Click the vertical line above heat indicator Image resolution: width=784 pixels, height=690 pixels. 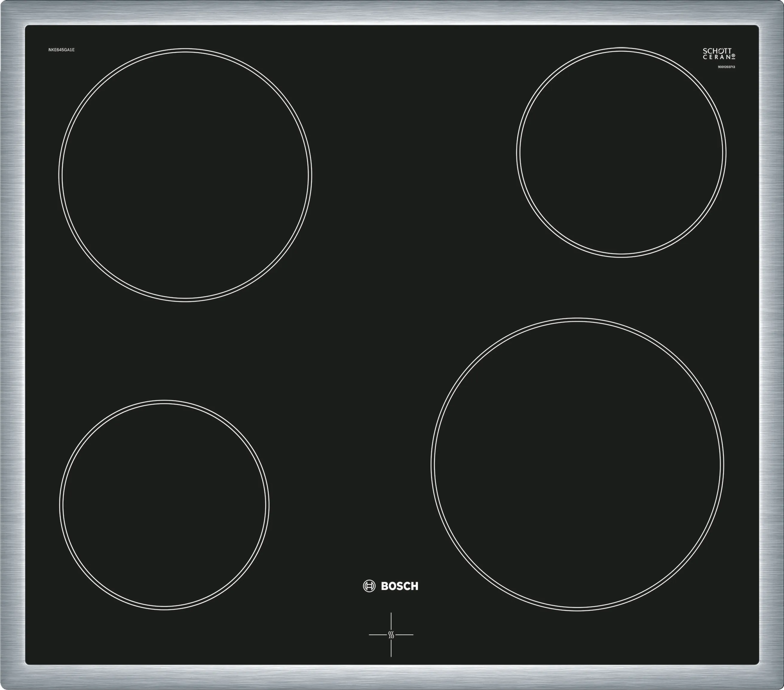391,621
